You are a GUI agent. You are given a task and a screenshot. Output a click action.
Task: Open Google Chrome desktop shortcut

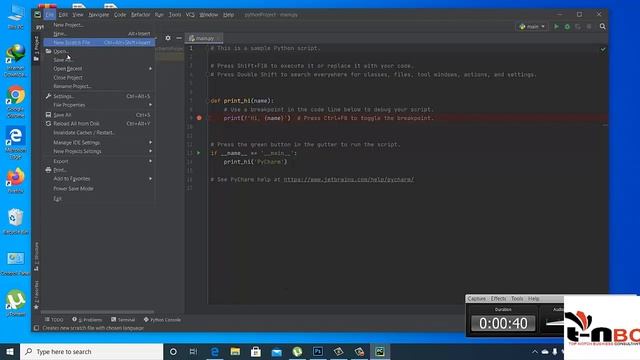16,102
